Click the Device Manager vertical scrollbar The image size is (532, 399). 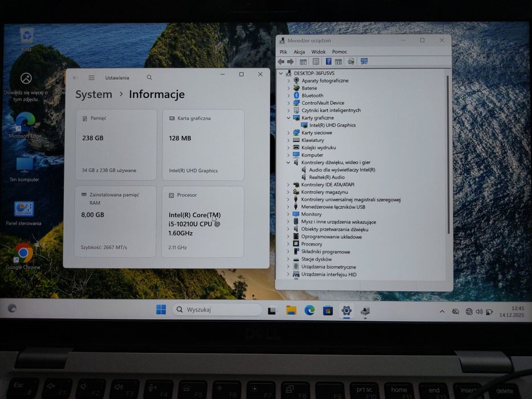coord(448,154)
